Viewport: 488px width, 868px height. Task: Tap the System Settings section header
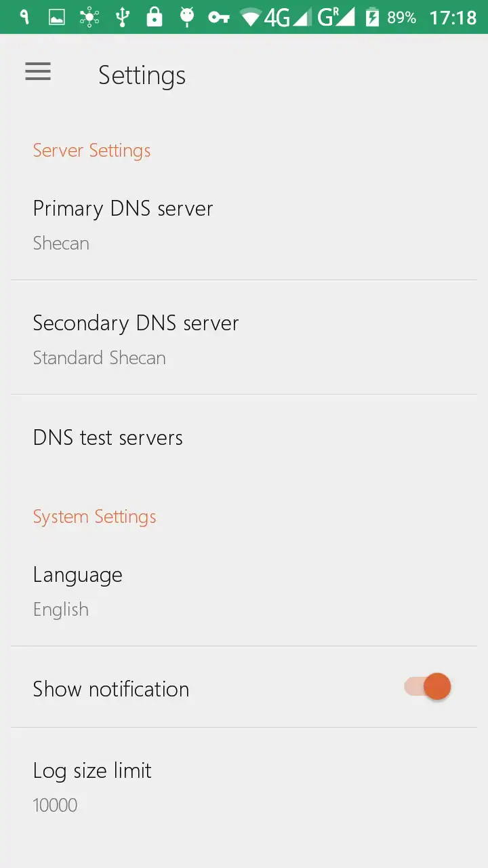coord(94,517)
